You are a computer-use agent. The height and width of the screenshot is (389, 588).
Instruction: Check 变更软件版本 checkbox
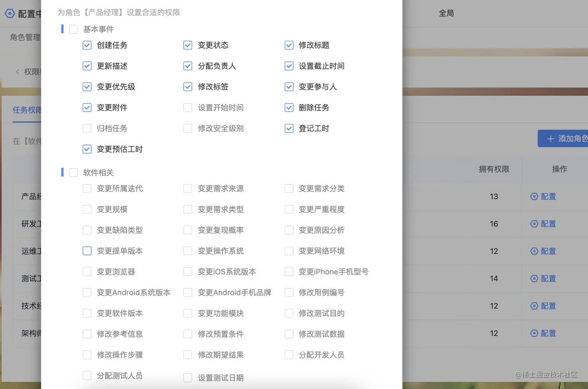click(87, 313)
